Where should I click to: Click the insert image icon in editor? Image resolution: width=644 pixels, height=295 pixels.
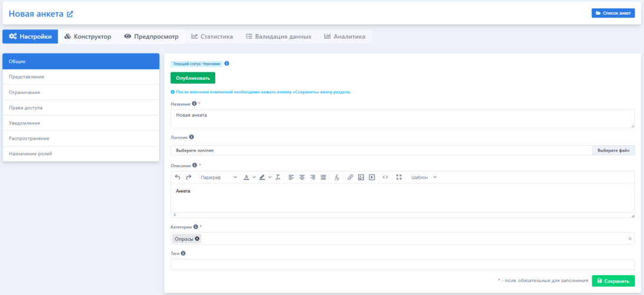361,177
